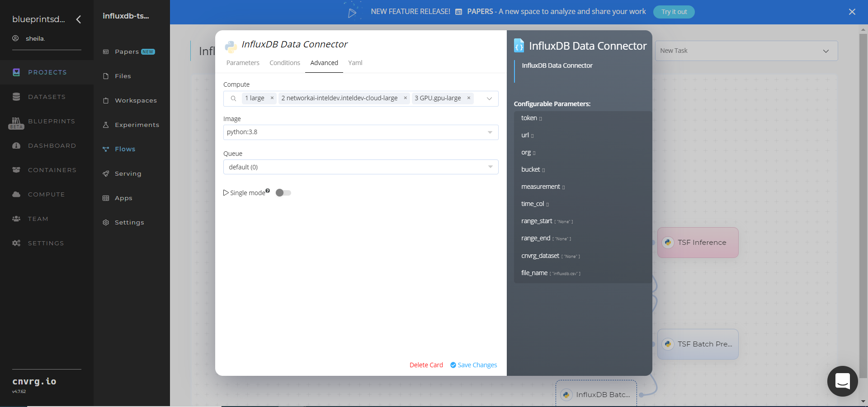Click the Try it out button
The height and width of the screenshot is (407, 868).
click(x=674, y=12)
